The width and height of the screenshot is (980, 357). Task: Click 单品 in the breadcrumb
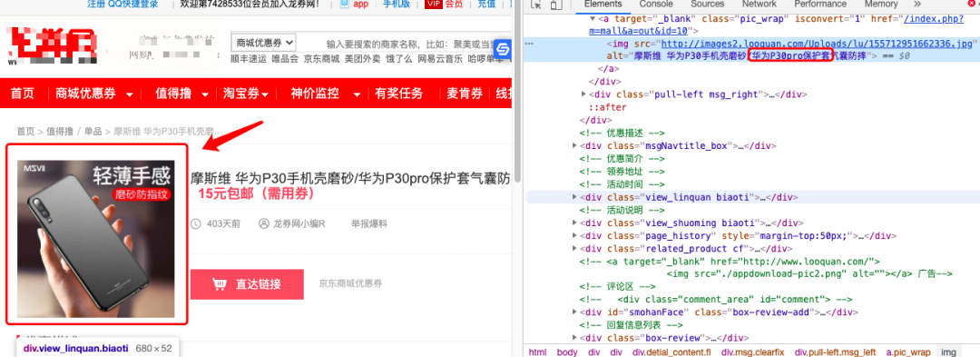93,132
